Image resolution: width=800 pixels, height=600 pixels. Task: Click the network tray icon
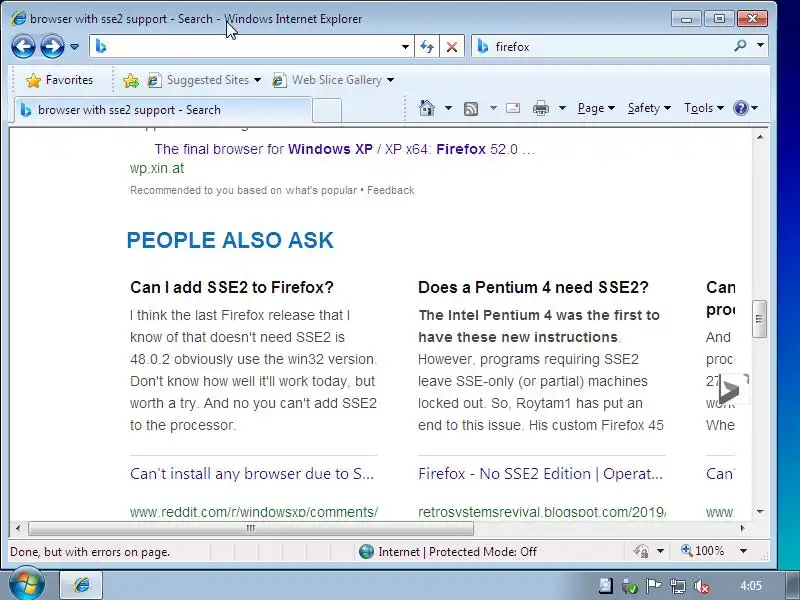coord(678,586)
